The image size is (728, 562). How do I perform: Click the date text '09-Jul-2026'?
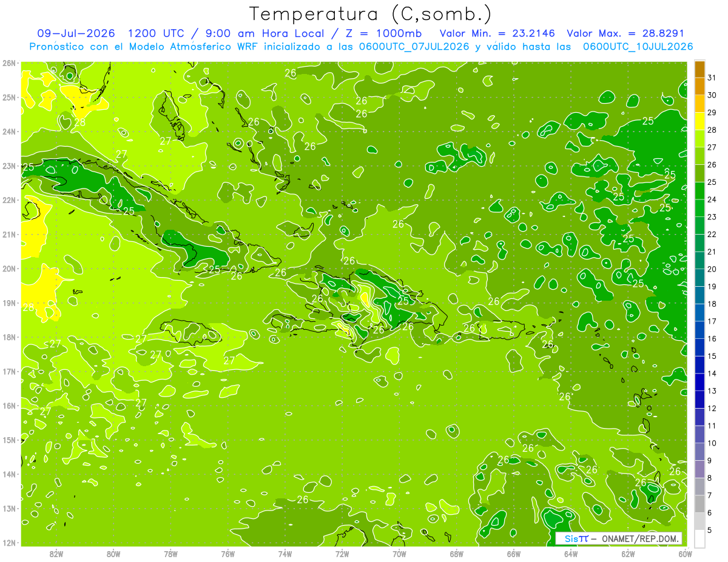[76, 33]
